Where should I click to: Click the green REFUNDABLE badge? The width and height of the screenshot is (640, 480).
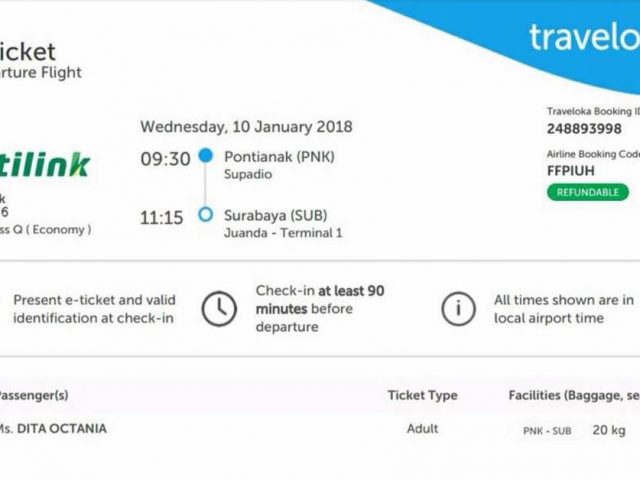click(588, 192)
